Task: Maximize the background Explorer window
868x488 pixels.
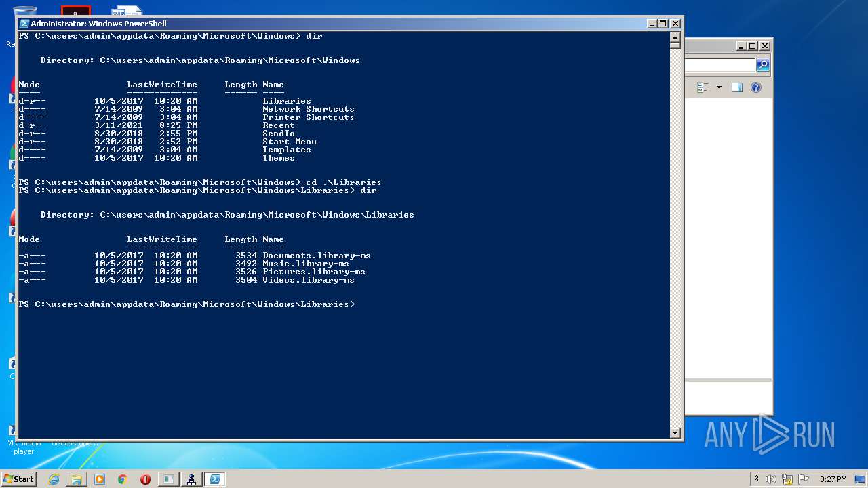Action: coord(752,46)
